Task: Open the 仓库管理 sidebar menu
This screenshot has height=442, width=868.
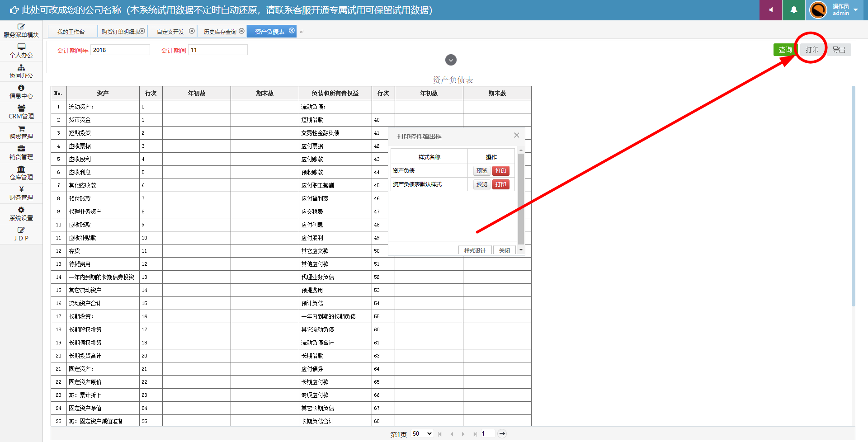Action: [21, 173]
